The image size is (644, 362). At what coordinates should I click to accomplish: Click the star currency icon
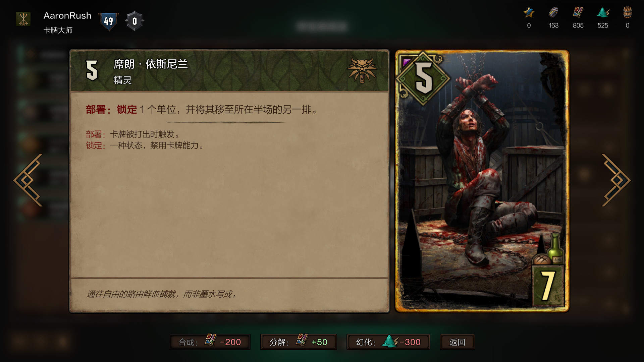coord(529,13)
